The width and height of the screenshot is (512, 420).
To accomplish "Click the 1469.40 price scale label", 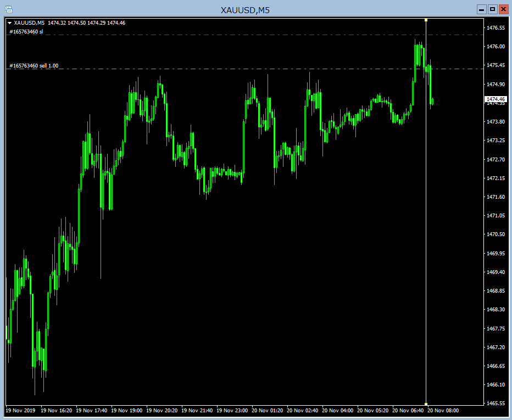I will coord(496,272).
